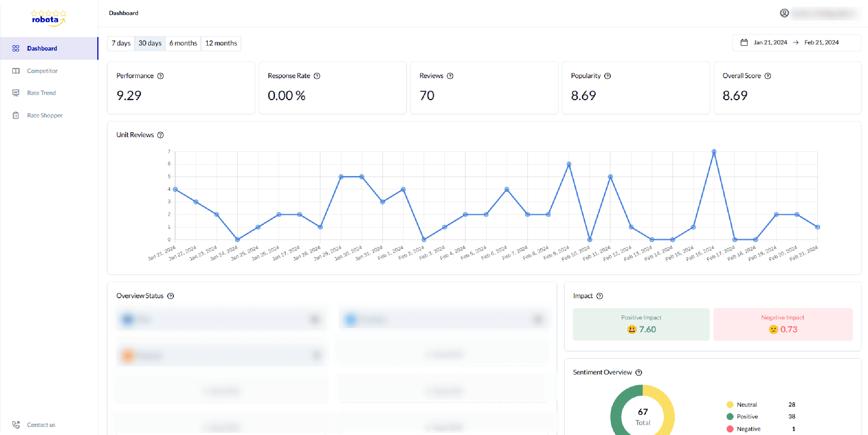
Task: Click the Positive legend label
Action: [x=747, y=416]
